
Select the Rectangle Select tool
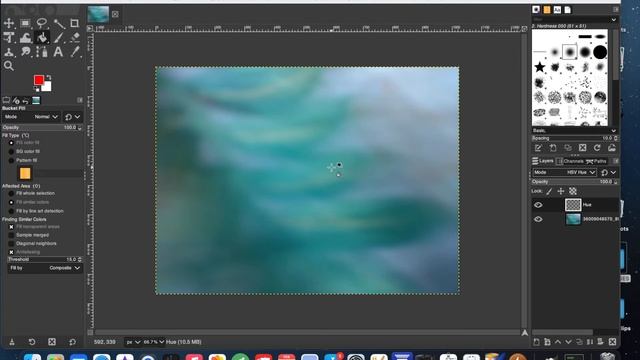click(25, 23)
